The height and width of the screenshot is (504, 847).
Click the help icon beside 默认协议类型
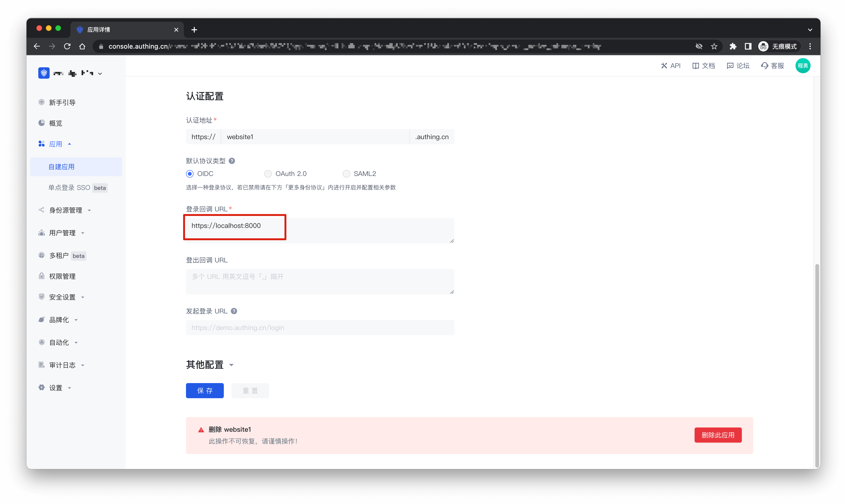232,161
